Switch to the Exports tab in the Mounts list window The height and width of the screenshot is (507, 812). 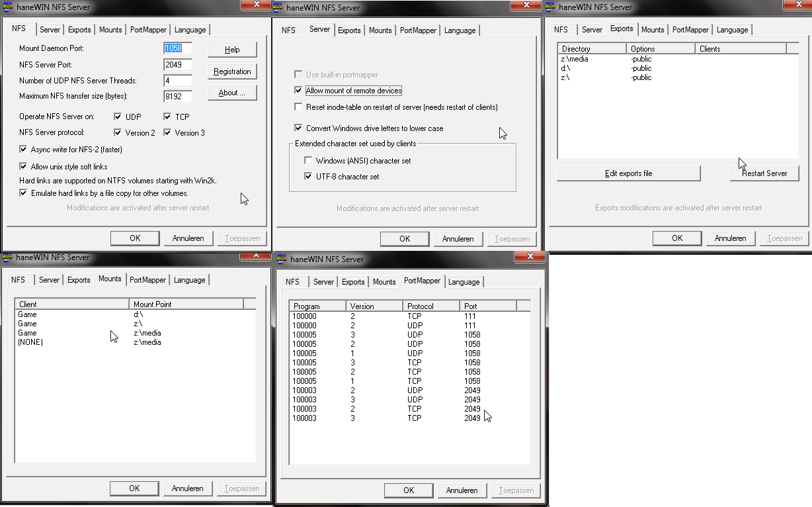coord(79,280)
